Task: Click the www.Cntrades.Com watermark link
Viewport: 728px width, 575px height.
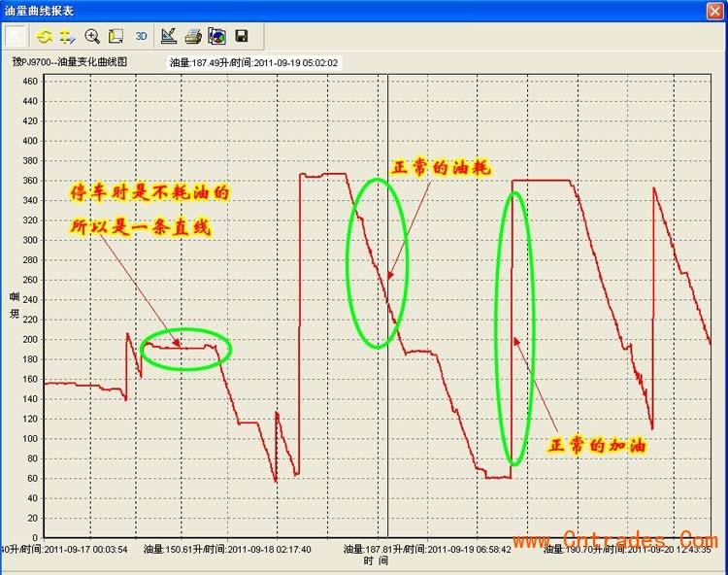Action: point(640,540)
